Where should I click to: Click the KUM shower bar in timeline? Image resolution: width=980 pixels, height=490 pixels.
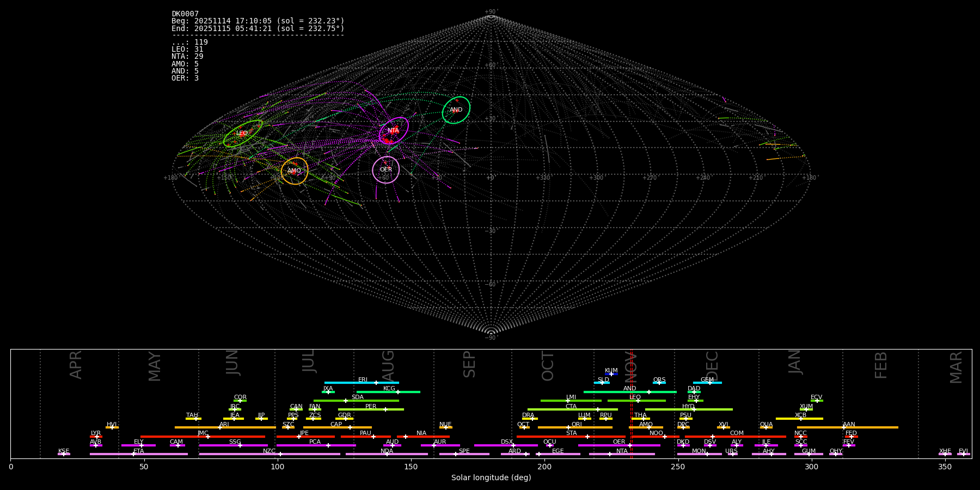coord(611,374)
